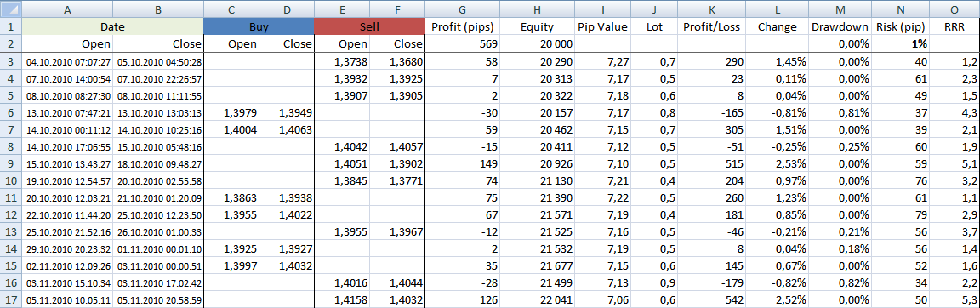Screen dimensions: 980x308
Task: Click the blue Buy header cell
Action: point(259,27)
